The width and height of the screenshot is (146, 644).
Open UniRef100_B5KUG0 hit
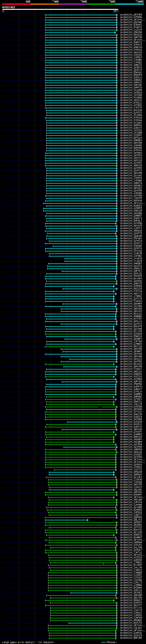coord(131,72)
